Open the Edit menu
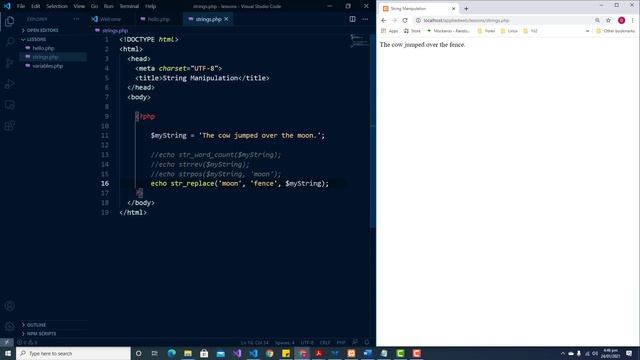The height and width of the screenshot is (360, 640). click(x=36, y=6)
